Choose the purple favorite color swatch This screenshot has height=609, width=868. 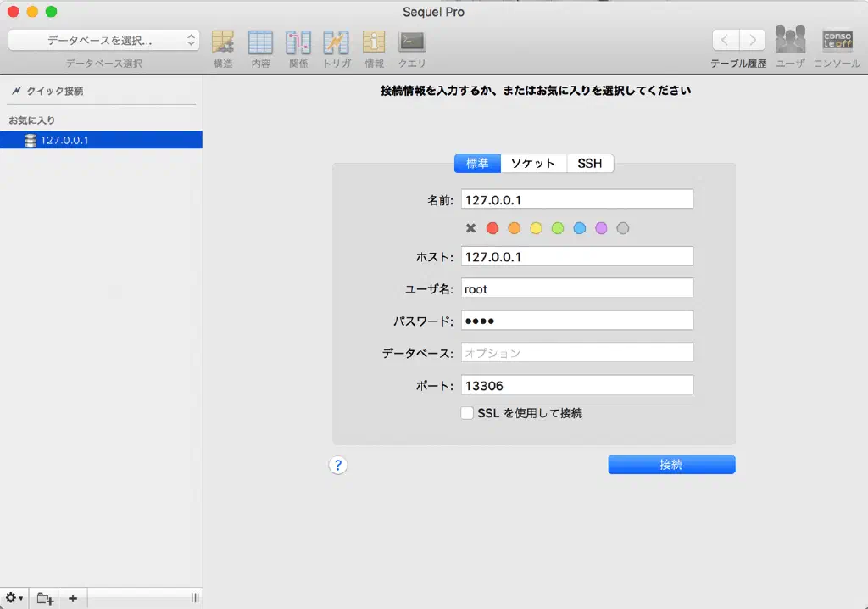click(601, 228)
